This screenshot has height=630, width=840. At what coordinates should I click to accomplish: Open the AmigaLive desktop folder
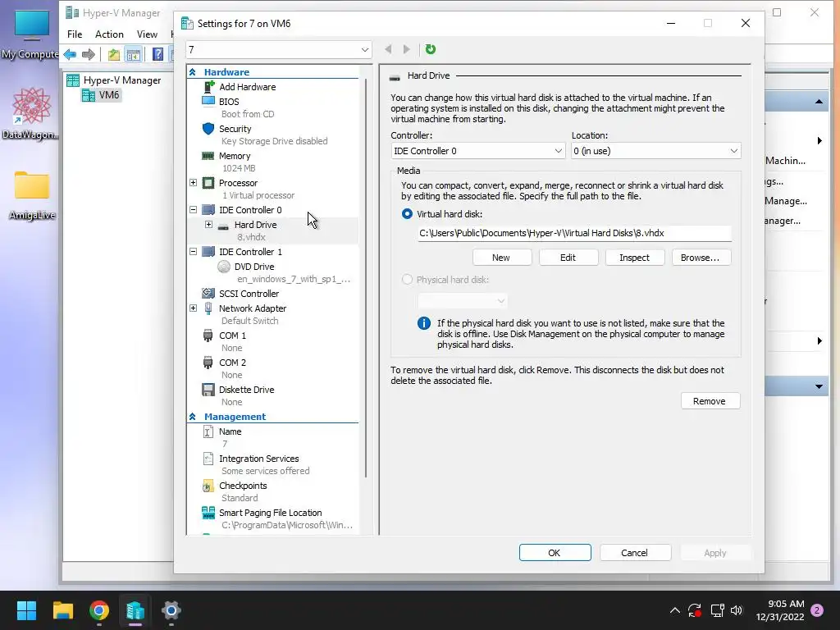pyautogui.click(x=32, y=195)
